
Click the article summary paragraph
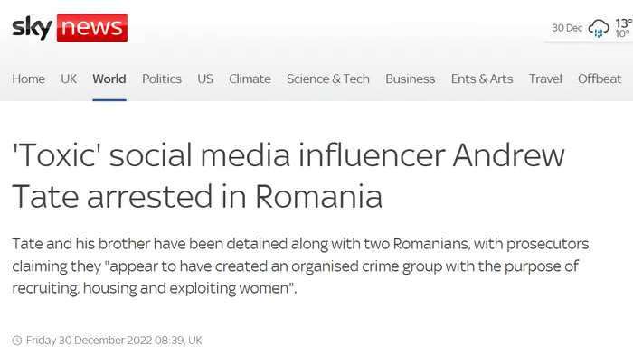coord(300,266)
